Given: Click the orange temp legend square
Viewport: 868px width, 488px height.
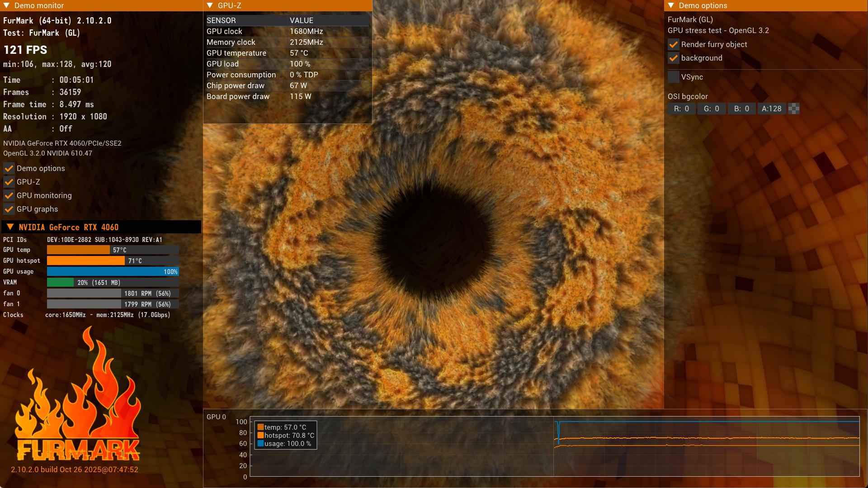Looking at the screenshot, I should point(260,427).
